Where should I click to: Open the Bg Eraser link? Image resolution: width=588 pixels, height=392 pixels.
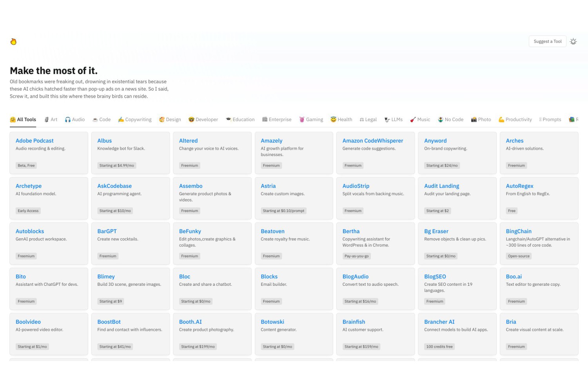pos(436,231)
